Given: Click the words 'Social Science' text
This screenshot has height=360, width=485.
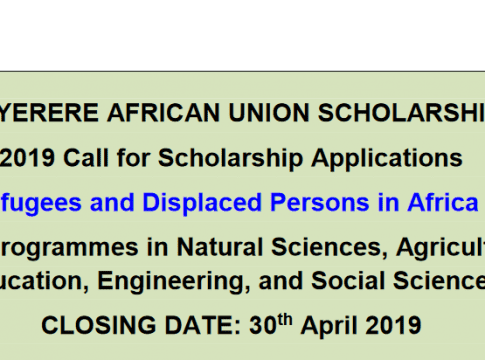Looking at the screenshot, I should click(398, 281).
